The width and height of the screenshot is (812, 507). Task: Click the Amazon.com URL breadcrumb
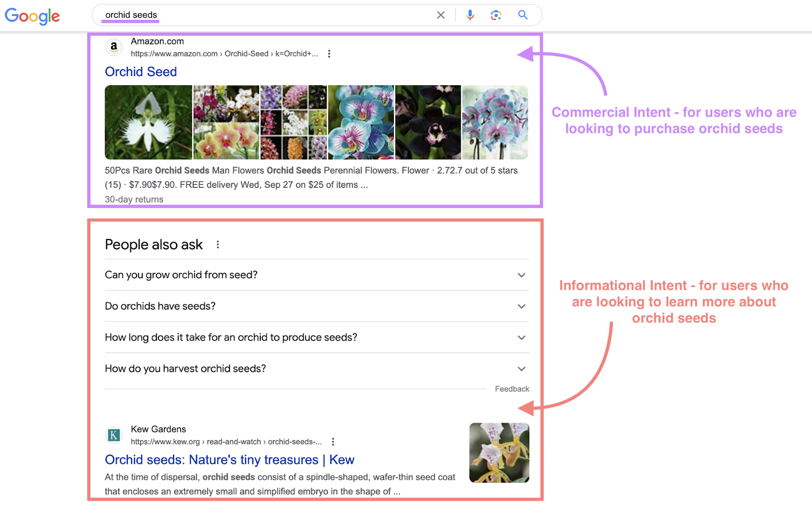224,54
